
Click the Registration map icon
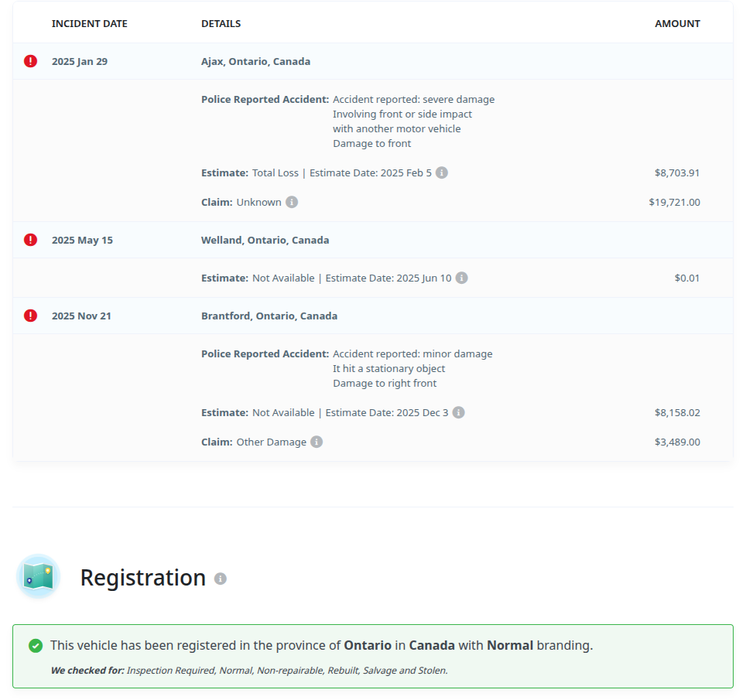coord(38,576)
